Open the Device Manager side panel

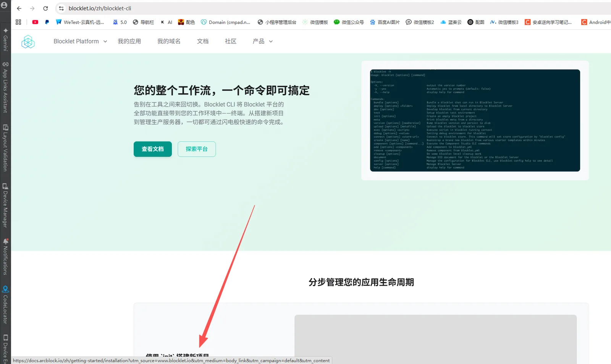tap(5, 205)
